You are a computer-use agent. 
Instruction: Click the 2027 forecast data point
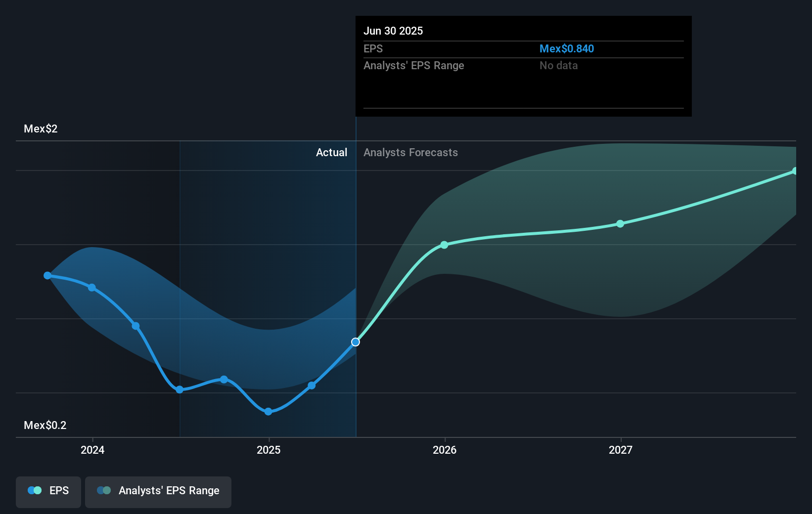tap(620, 224)
